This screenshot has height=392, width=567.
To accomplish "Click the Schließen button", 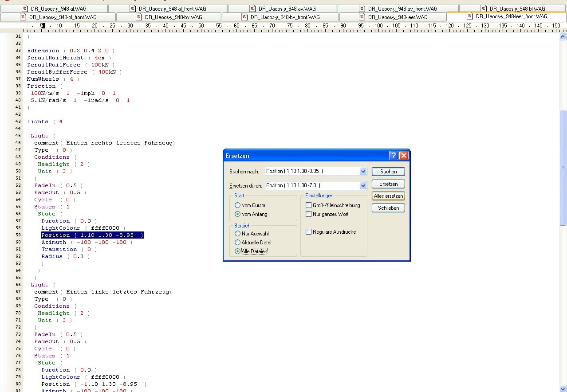I will [388, 208].
